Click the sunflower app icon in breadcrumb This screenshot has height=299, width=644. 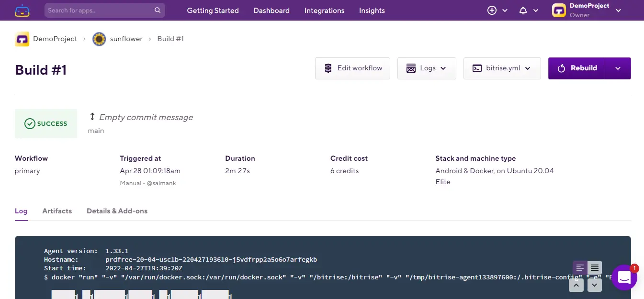click(99, 39)
